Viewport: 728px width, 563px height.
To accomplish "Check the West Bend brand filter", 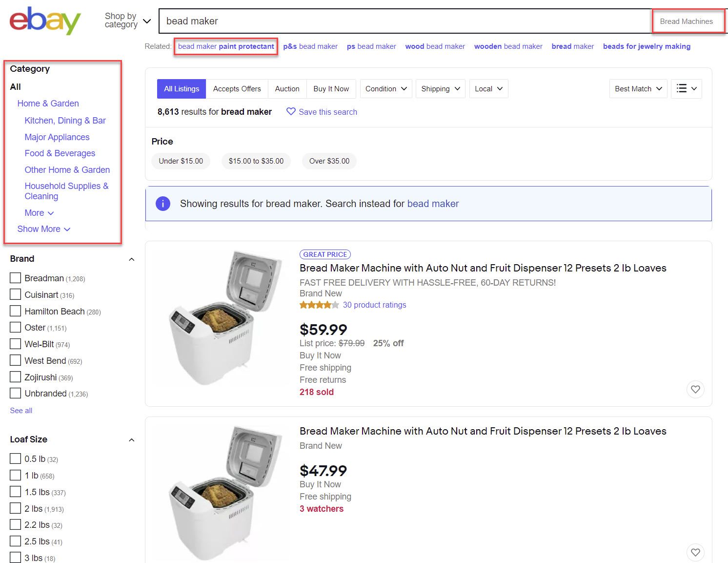I will point(16,360).
